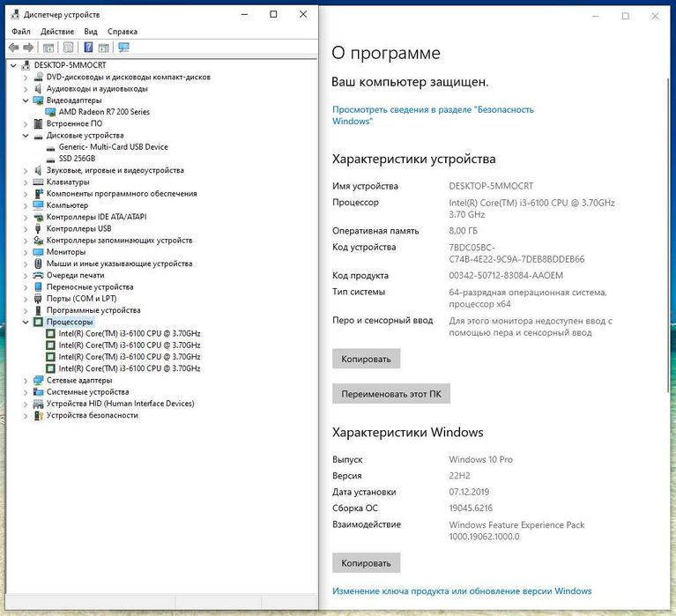Expand the Системные устройства category
This screenshot has height=616, width=676.
click(26, 392)
